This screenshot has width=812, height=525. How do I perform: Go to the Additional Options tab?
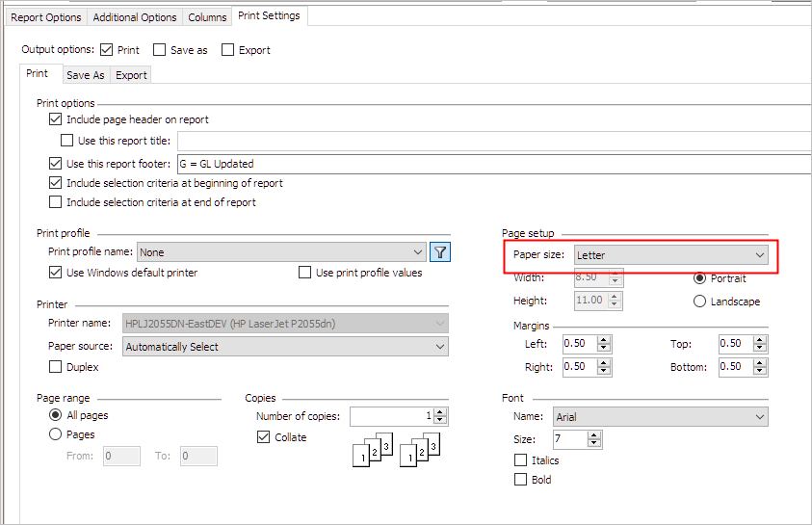135,17
